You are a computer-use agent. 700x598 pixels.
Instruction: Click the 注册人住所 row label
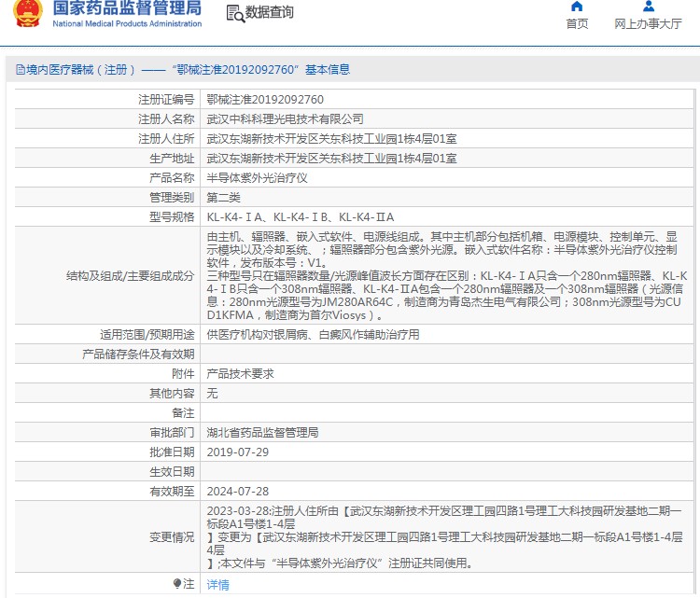tap(166, 139)
